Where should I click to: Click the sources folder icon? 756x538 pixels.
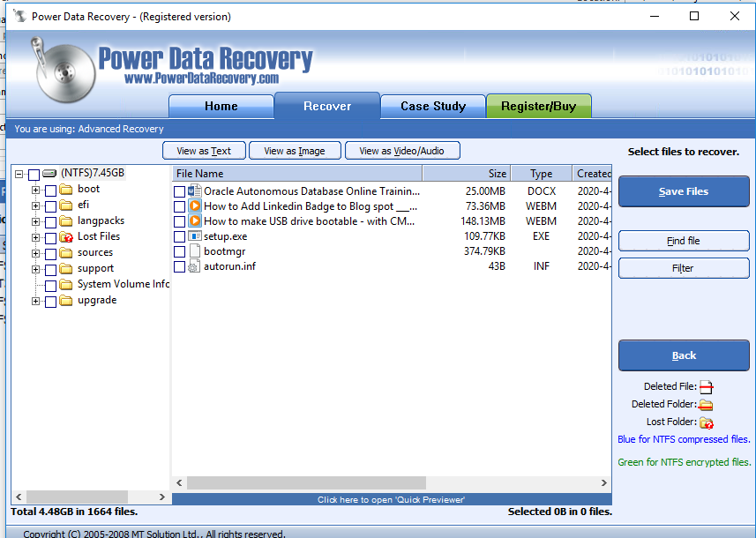pos(66,252)
